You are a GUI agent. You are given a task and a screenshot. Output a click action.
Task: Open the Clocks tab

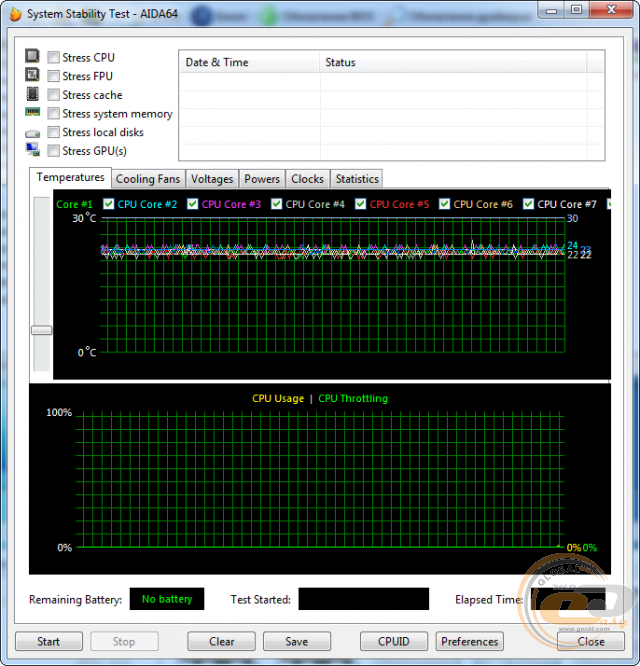pos(307,179)
